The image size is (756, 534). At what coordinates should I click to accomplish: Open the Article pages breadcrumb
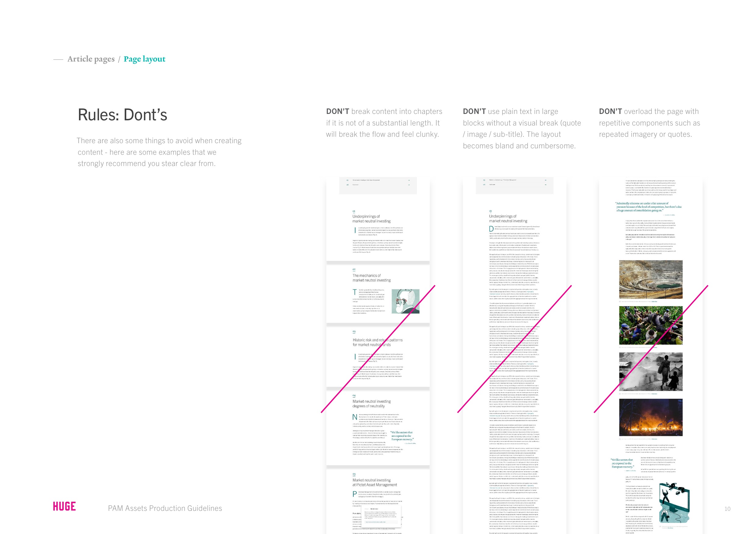coord(91,59)
